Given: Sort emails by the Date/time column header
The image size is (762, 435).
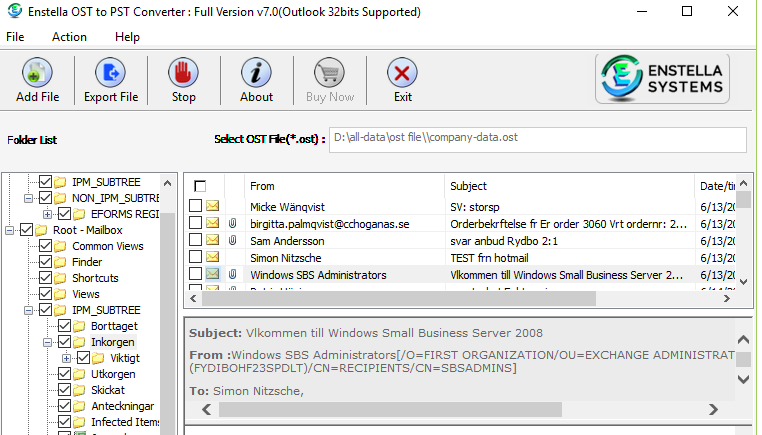Looking at the screenshot, I should pos(715,186).
